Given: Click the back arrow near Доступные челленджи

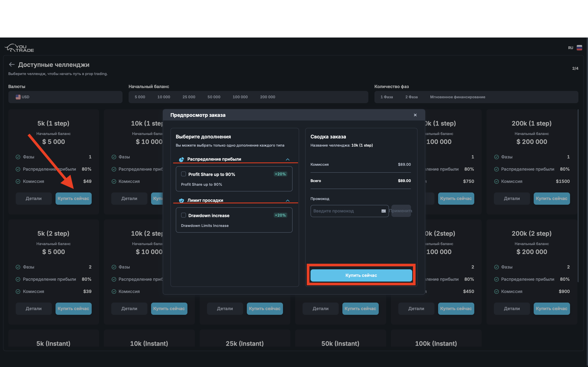Looking at the screenshot, I should point(11,64).
